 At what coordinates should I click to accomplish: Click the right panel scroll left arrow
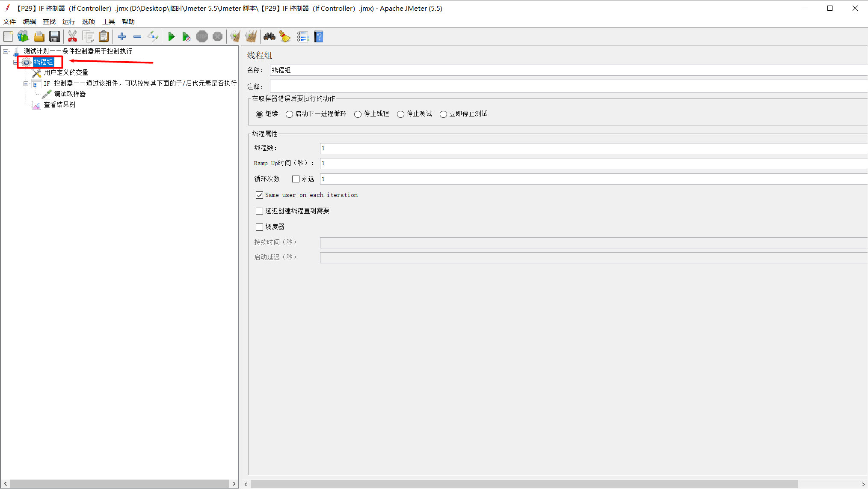[246, 484]
